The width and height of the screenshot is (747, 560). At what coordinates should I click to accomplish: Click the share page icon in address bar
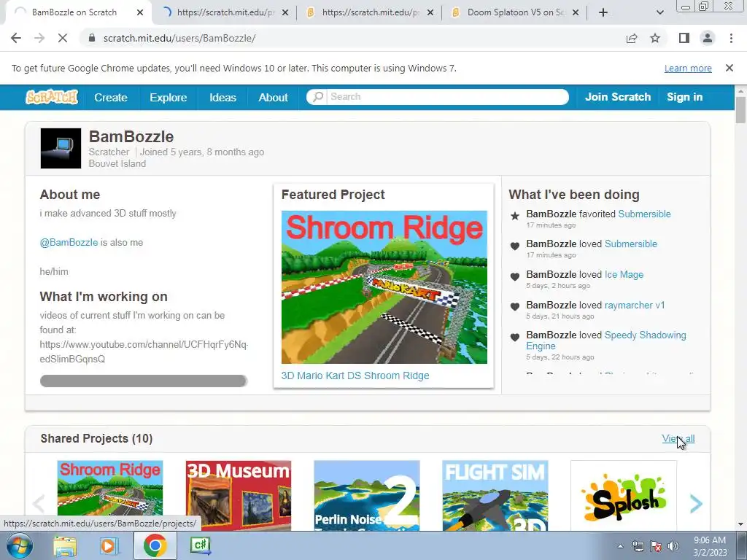point(632,38)
